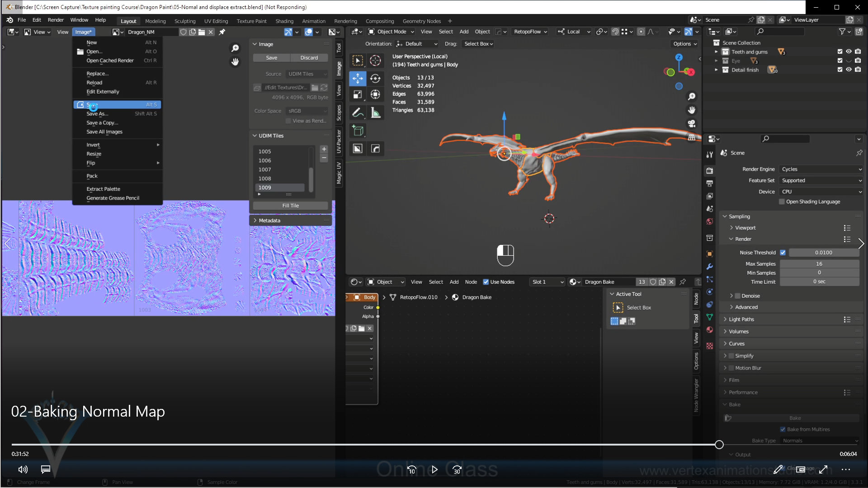Click the pan hand icon in image editor
The image size is (868, 488).
(235, 61)
